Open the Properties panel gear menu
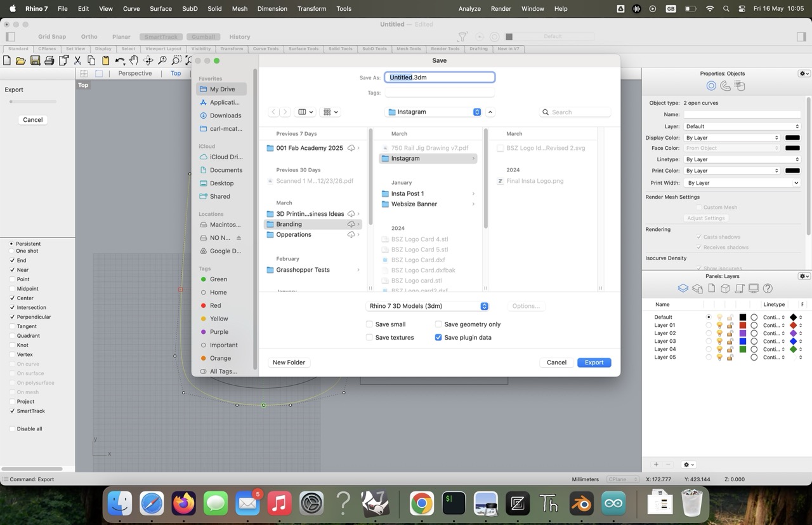812x525 pixels. tap(804, 74)
